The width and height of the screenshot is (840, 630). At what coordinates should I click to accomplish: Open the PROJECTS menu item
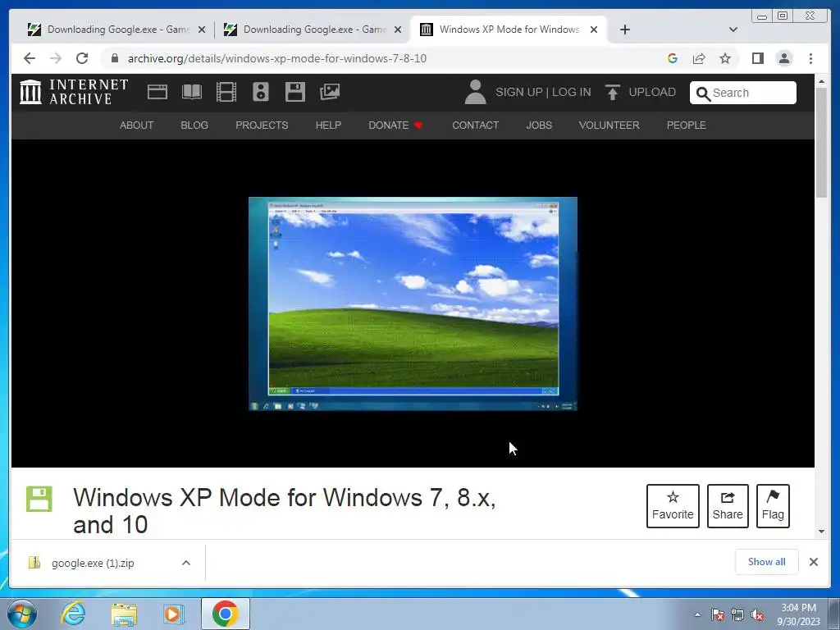tap(262, 126)
